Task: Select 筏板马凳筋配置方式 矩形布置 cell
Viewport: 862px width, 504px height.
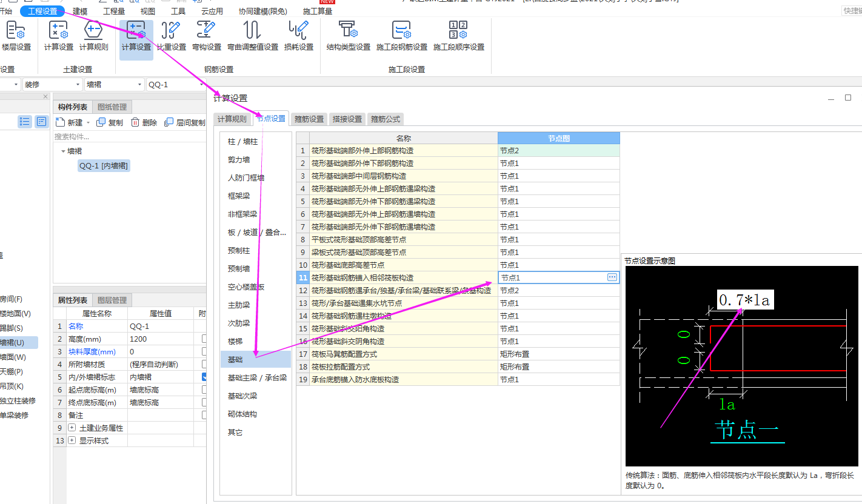Action: 558,354
